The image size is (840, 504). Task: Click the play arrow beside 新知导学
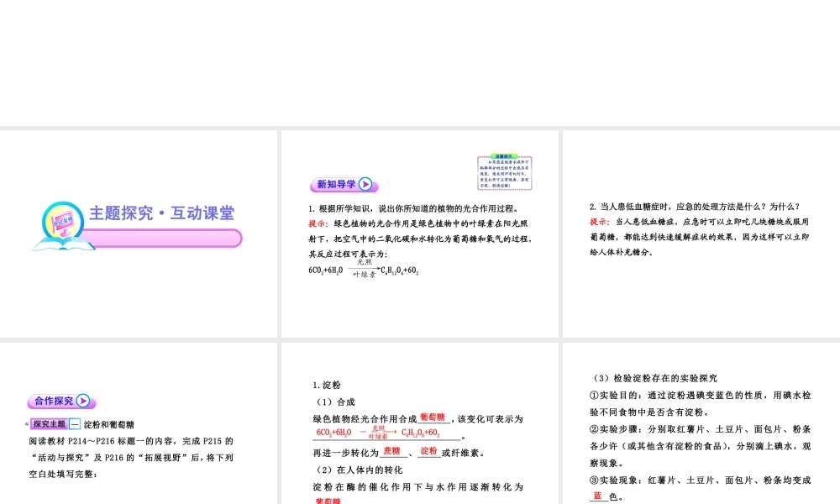(x=365, y=184)
